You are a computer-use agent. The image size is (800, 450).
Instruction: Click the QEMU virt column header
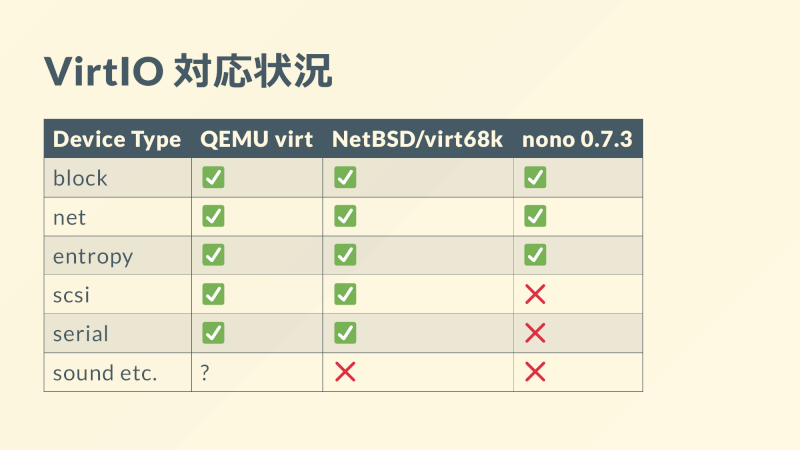(256, 139)
